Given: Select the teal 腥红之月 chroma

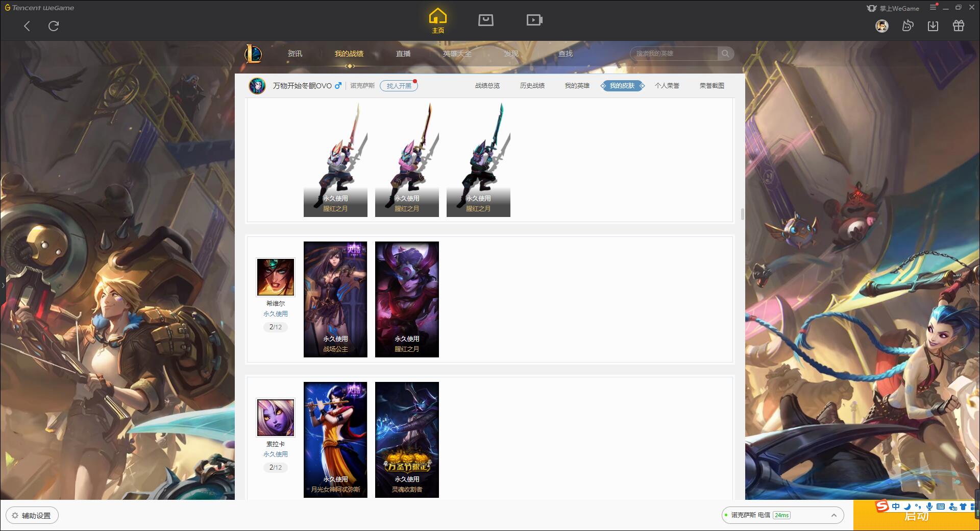Looking at the screenshot, I should [x=478, y=159].
